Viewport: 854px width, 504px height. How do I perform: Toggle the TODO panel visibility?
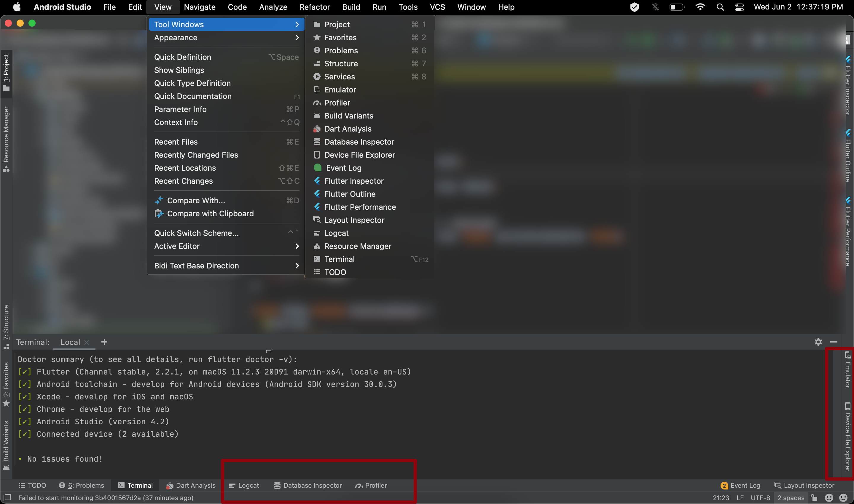(x=32, y=485)
